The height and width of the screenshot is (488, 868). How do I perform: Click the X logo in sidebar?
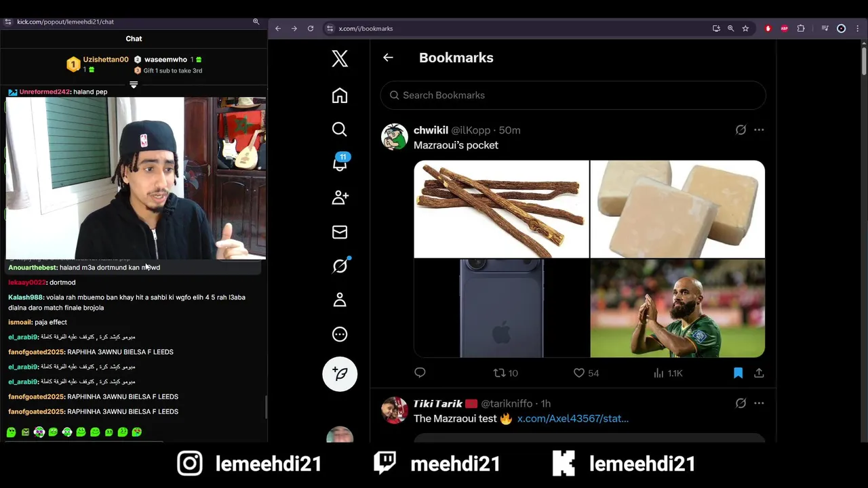point(340,58)
